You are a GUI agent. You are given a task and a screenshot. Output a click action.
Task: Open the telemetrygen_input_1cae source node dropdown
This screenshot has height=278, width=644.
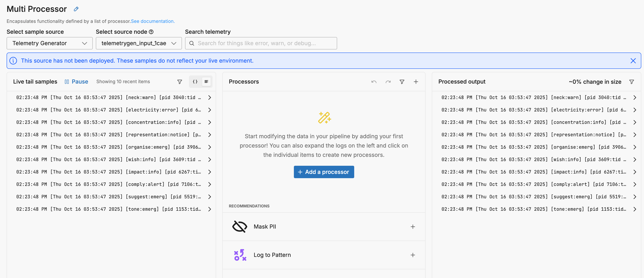click(x=138, y=43)
